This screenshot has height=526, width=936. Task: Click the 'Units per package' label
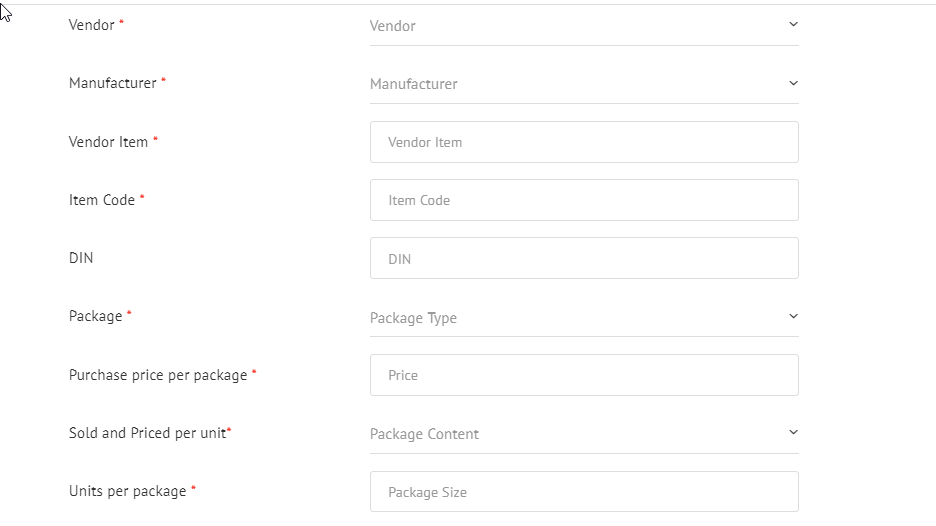tap(128, 491)
